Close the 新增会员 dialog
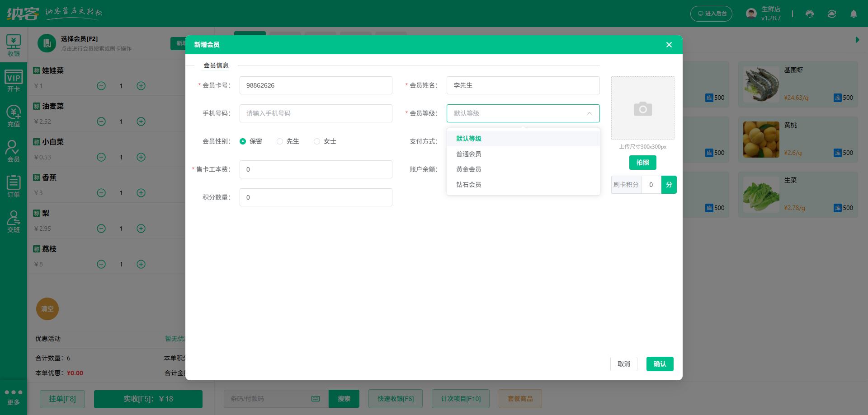The height and width of the screenshot is (415, 868). point(669,45)
